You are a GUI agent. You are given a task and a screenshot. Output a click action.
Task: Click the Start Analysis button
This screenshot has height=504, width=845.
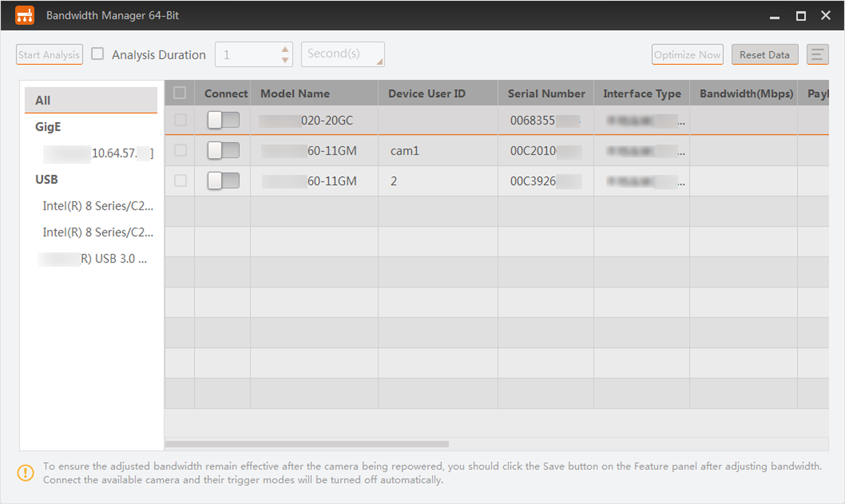click(x=49, y=54)
